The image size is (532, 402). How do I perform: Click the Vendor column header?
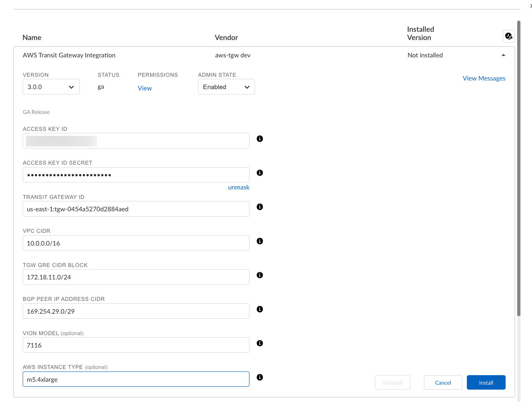click(226, 38)
